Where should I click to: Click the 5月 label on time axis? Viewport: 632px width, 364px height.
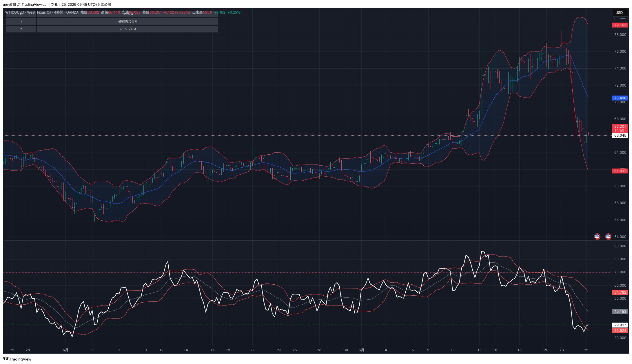coord(65,350)
